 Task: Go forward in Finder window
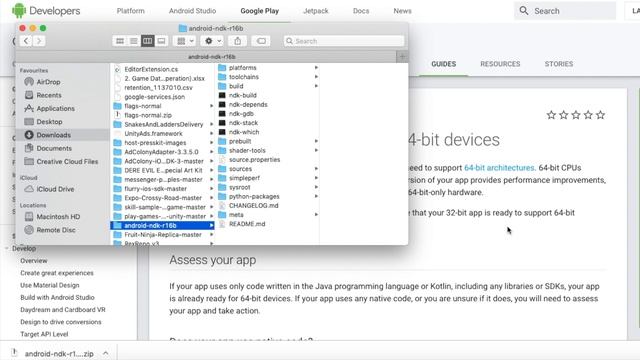tap(39, 41)
